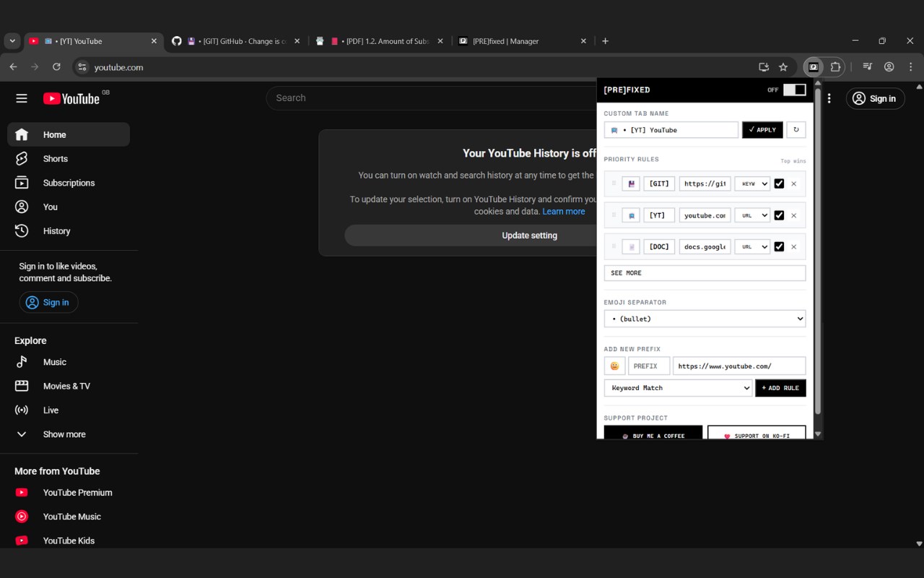Click the YouTube logo
This screenshot has width=924, height=578.
click(71, 98)
